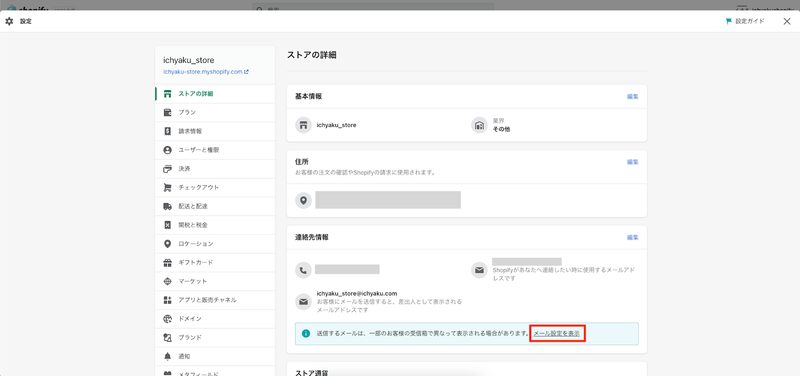Screen dimensions: 800x376
Task: Click the ロケーション pin icon in sidebar
Action: (x=167, y=244)
